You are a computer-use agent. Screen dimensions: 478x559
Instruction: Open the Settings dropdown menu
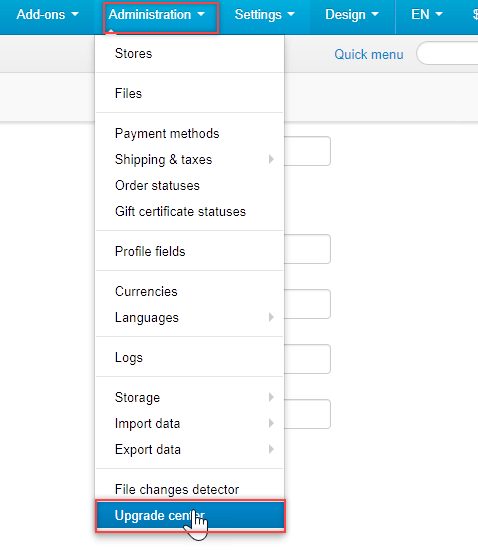(264, 15)
